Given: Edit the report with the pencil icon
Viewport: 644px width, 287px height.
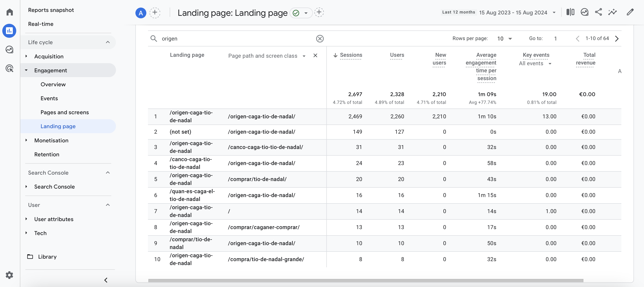Looking at the screenshot, I should (630, 12).
